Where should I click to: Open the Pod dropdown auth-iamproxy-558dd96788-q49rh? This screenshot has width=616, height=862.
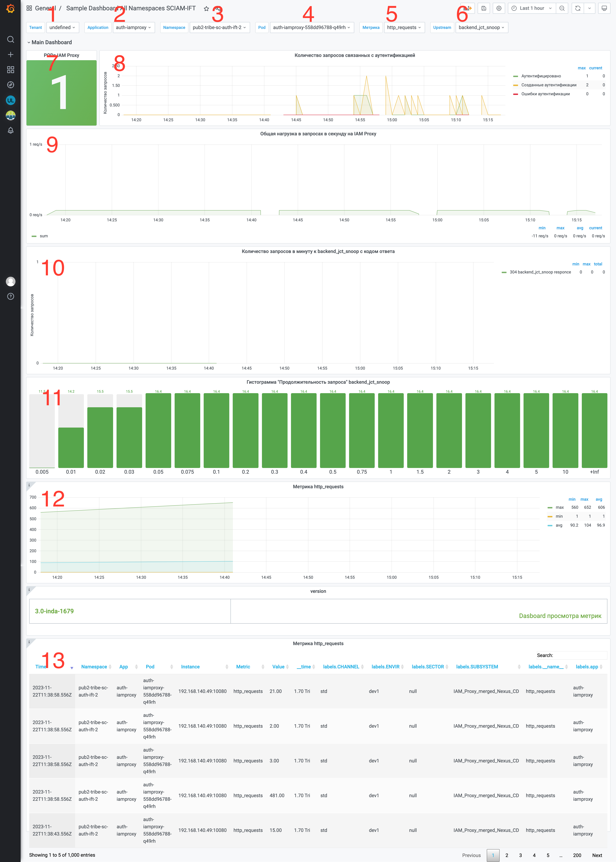312,27
